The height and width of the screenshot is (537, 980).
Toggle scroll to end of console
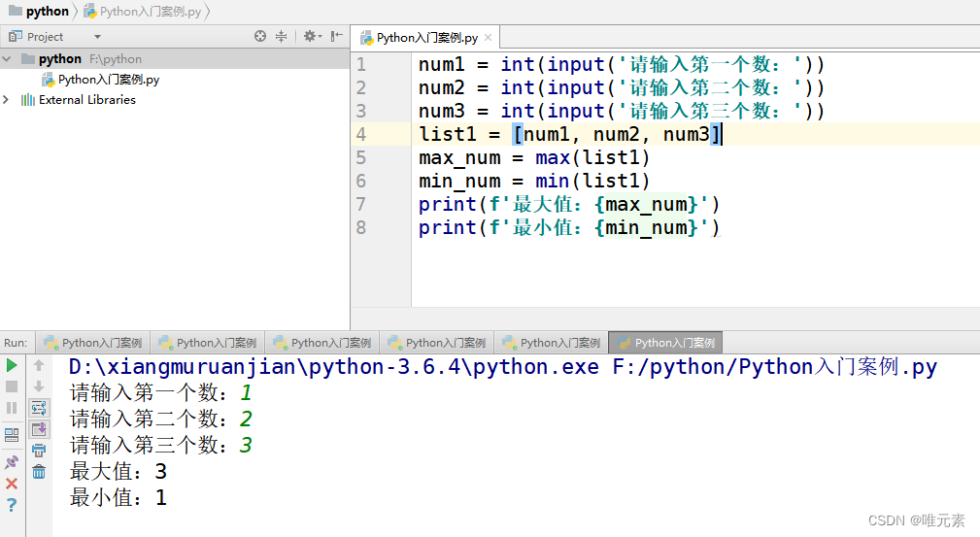coord(39,429)
